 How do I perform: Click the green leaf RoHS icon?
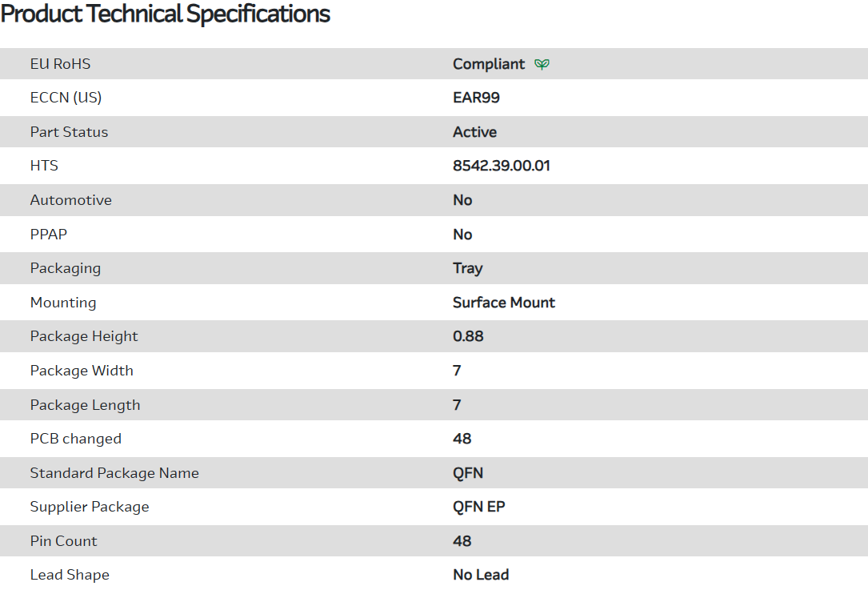point(542,64)
